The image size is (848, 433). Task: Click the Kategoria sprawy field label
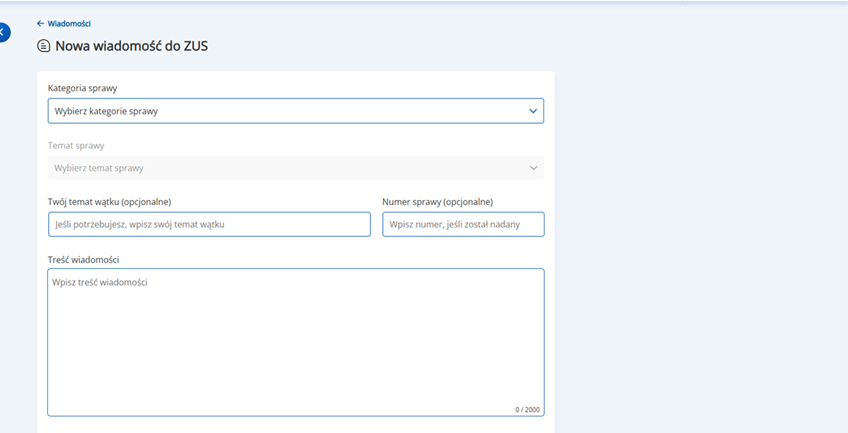(x=82, y=88)
